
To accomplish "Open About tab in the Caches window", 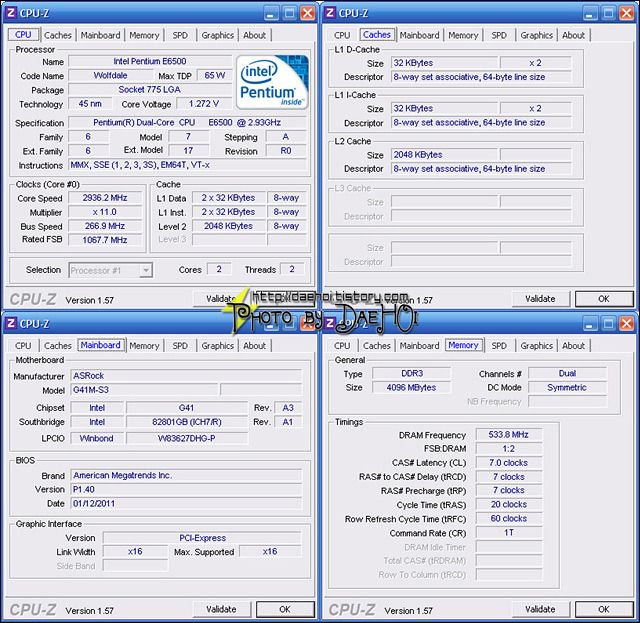I will coord(573,35).
